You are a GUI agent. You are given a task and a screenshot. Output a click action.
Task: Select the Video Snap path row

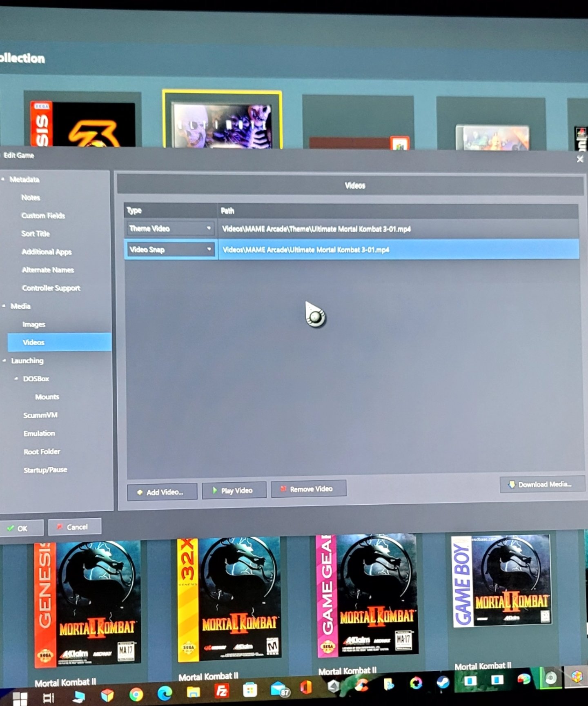[x=399, y=249]
